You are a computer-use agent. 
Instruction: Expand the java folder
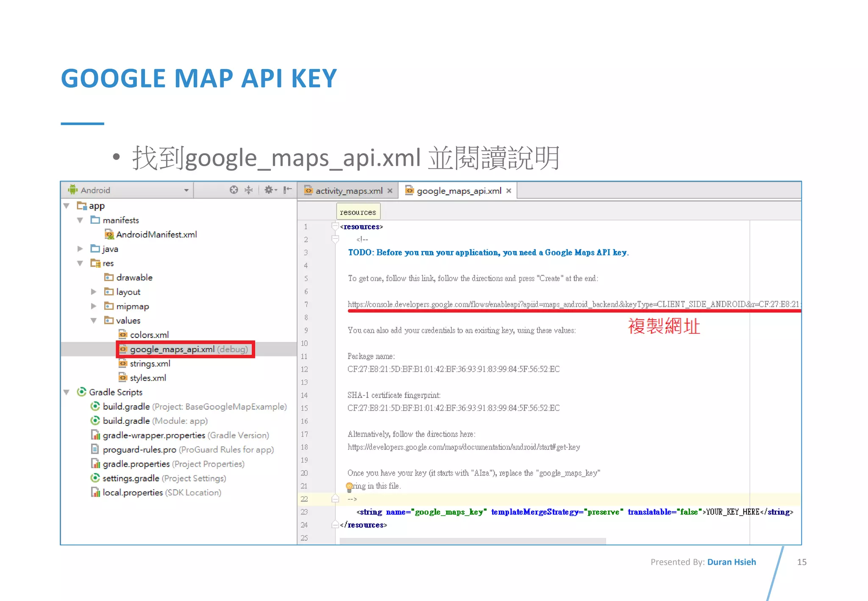(x=80, y=249)
